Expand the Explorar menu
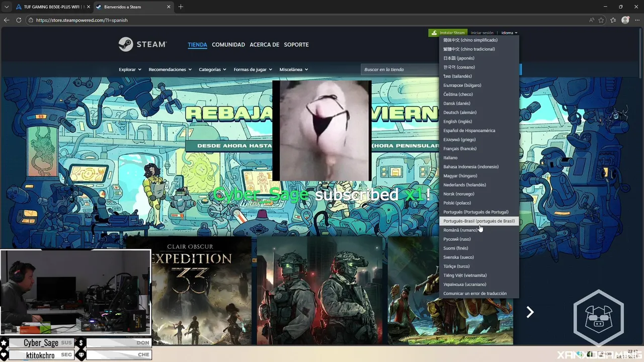644x362 pixels. [x=130, y=69]
